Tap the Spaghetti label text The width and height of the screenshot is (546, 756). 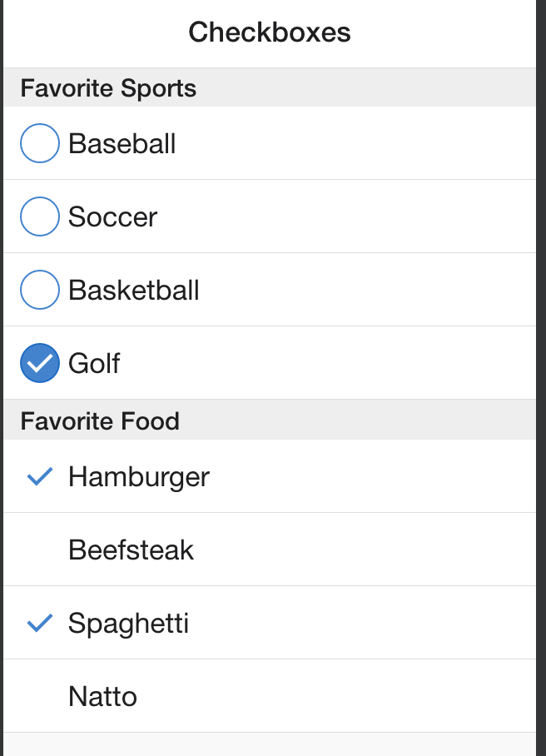tap(128, 624)
